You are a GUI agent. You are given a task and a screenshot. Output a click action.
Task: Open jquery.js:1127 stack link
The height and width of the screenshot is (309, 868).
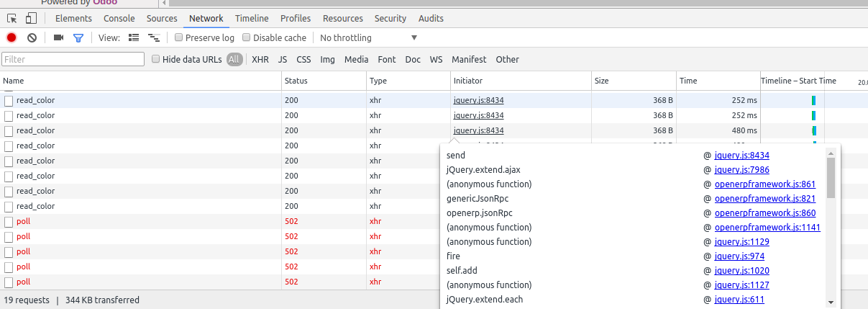coord(741,285)
